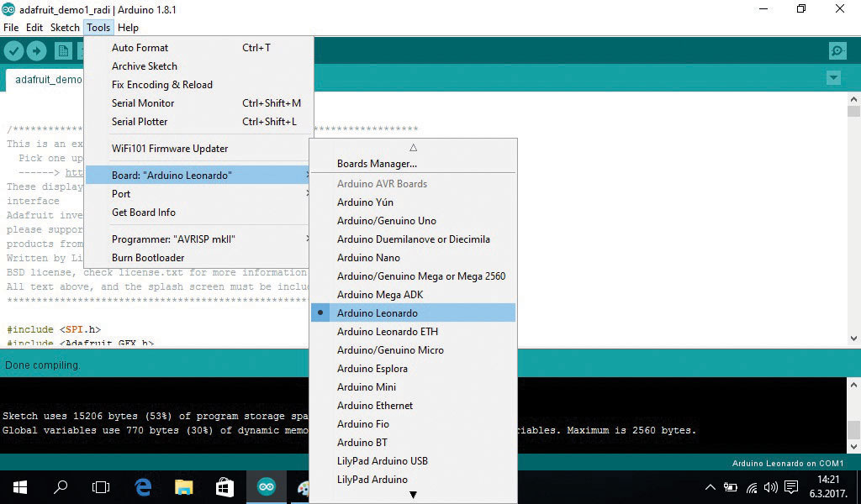Viewport: 861px width, 504px height.
Task: Click the New sketch page icon
Action: pyautogui.click(x=63, y=51)
